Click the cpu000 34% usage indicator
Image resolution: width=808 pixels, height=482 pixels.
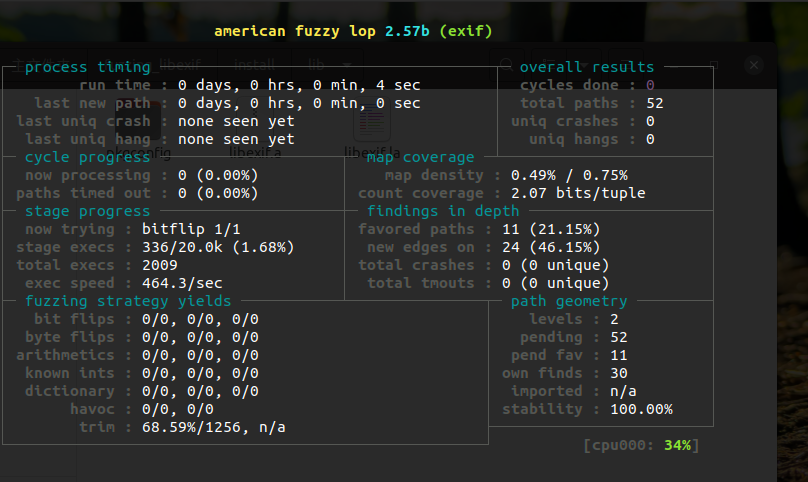click(640, 445)
